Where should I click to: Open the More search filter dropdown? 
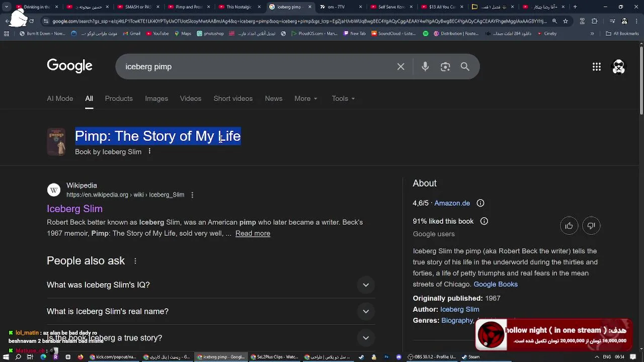click(x=306, y=99)
